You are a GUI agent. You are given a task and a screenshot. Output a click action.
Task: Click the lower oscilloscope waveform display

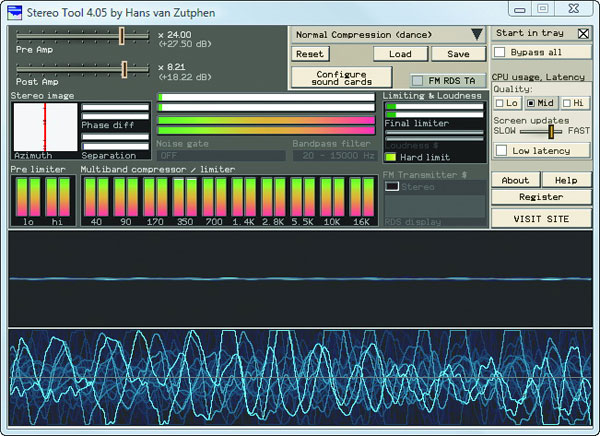pos(300,377)
